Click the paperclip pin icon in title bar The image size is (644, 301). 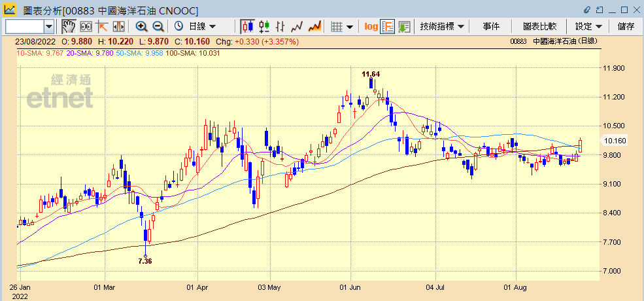click(x=586, y=9)
